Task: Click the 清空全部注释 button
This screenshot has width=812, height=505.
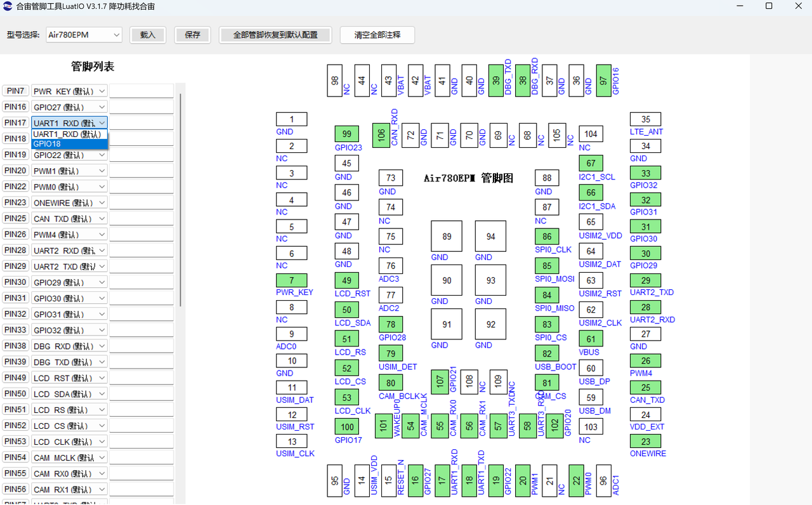Action: pyautogui.click(x=377, y=35)
